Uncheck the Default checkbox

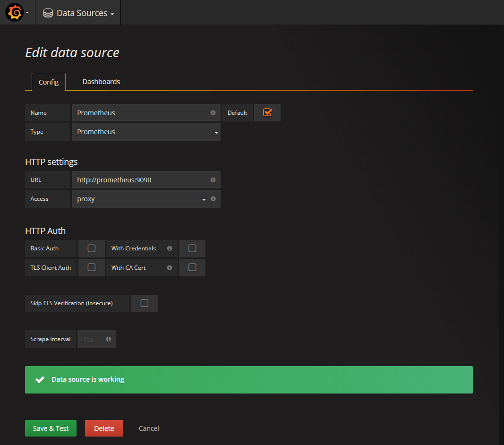point(267,112)
